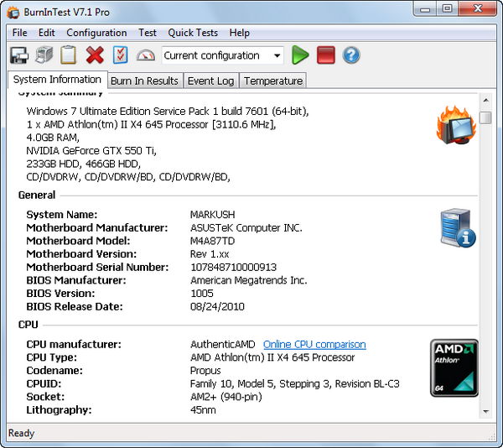Screen dimensions: 503x448
Task: Switch to the Temperature tab
Action: (272, 81)
